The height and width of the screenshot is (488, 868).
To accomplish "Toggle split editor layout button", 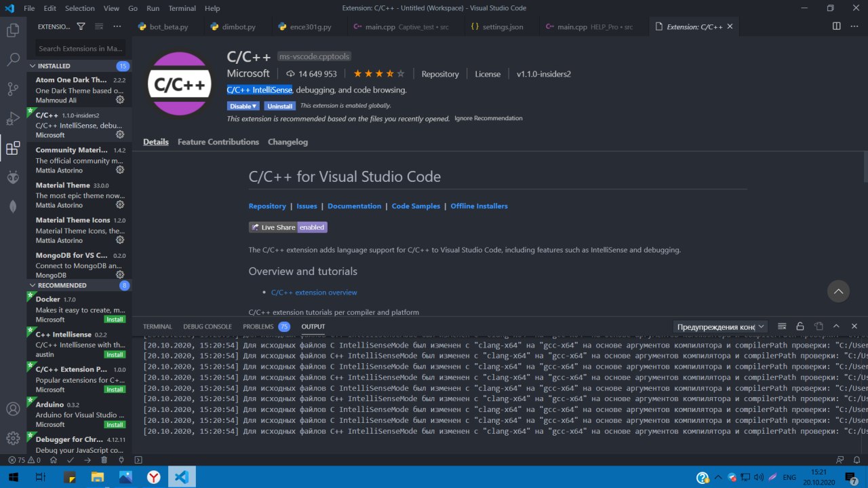I will click(x=837, y=26).
